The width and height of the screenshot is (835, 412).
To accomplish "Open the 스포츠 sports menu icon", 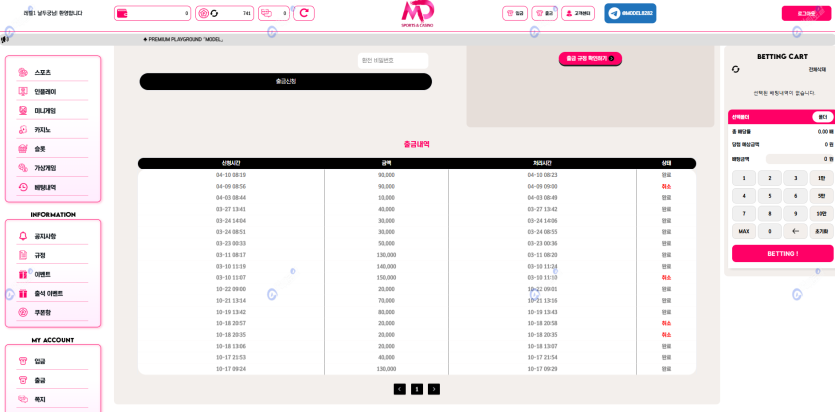I will (x=23, y=73).
